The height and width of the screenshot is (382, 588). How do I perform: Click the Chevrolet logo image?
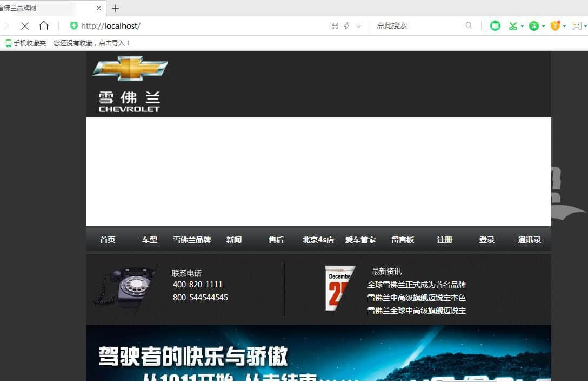[x=130, y=84]
